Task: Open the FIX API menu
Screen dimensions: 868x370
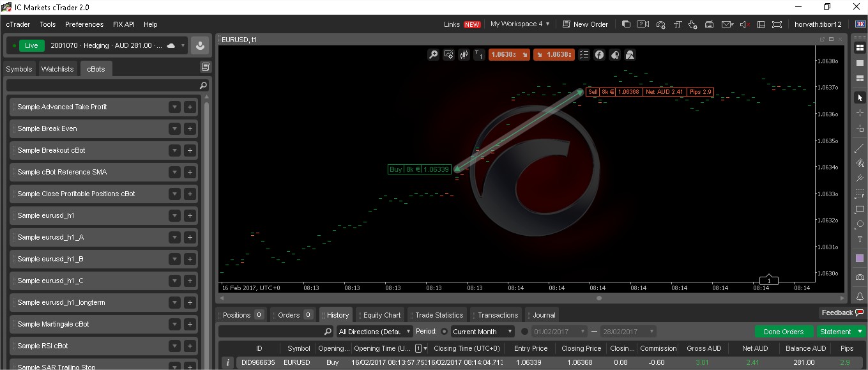Action: tap(124, 24)
